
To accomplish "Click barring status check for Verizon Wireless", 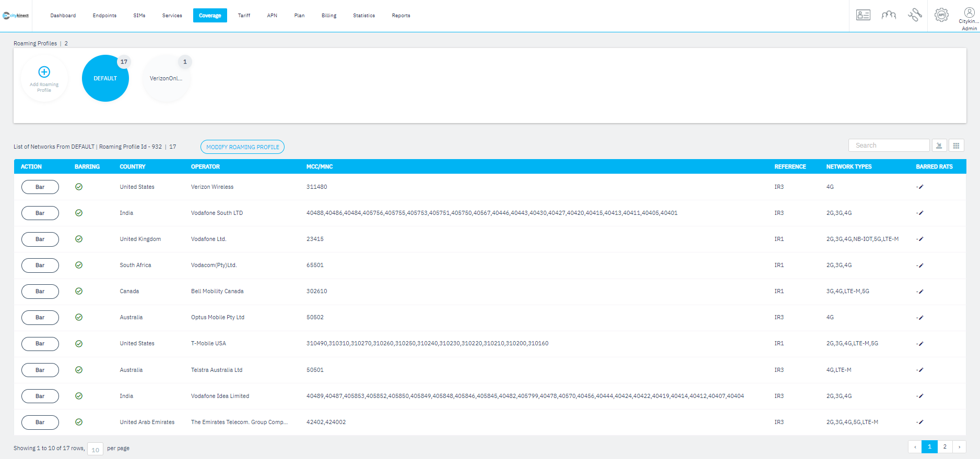I will click(79, 187).
